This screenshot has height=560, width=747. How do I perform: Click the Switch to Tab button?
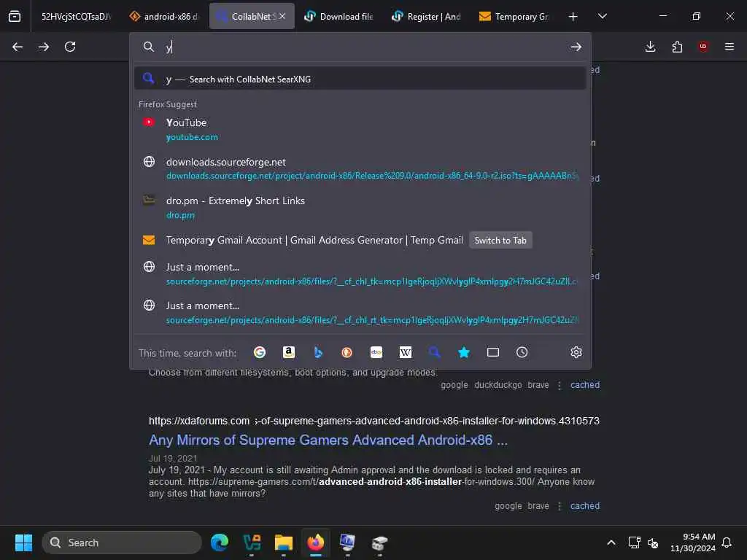pyautogui.click(x=500, y=241)
